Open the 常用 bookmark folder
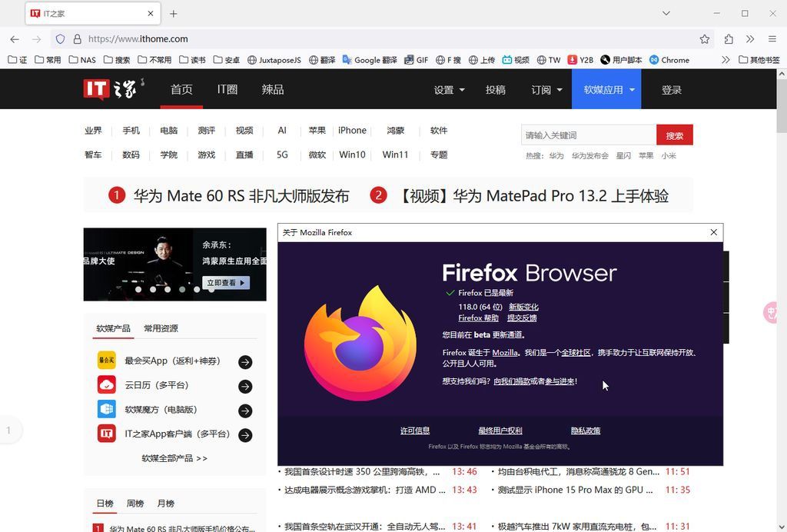Image resolution: width=787 pixels, height=532 pixels. pos(48,60)
